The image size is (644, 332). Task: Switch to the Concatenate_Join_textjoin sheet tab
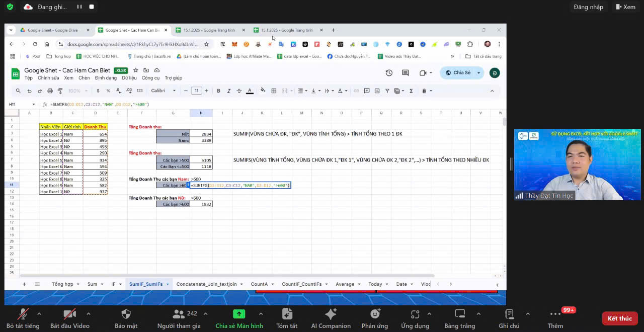(209, 284)
